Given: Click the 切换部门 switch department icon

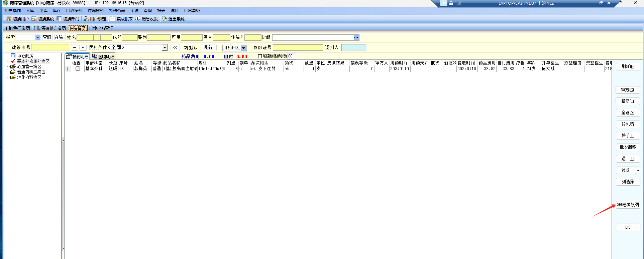Looking at the screenshot, I should coord(59,19).
